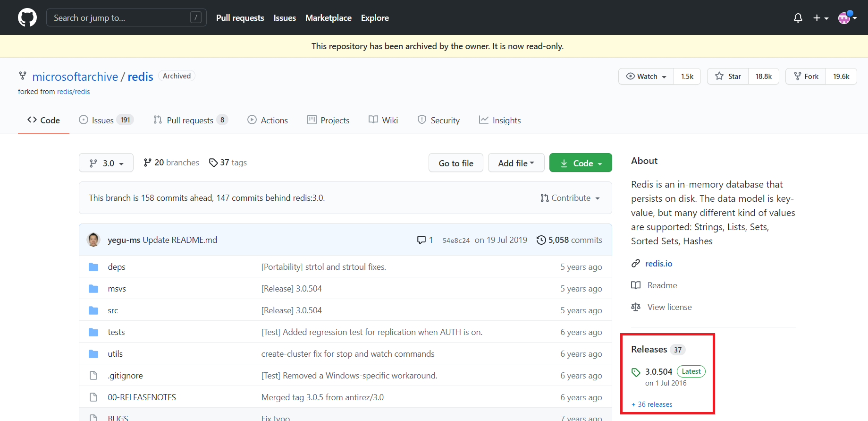The height and width of the screenshot is (421, 868).
Task: Click the 00-RELEASENOTES file icon
Action: click(x=93, y=397)
